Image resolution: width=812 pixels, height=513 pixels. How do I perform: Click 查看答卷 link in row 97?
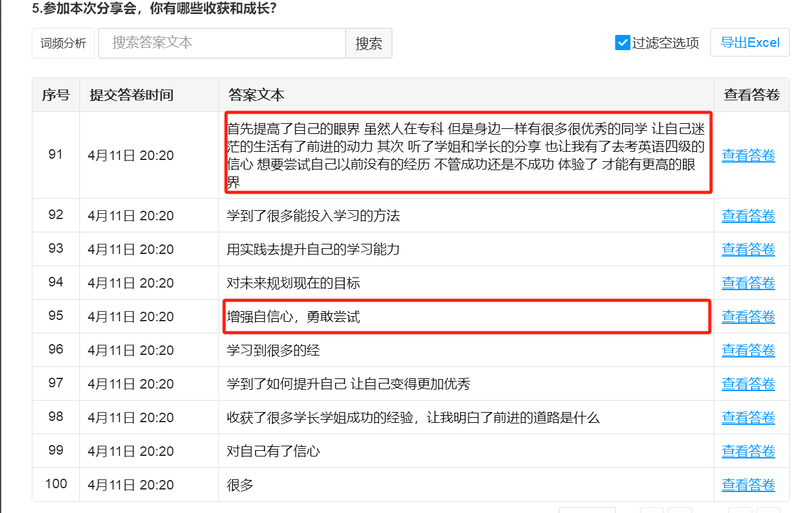(x=748, y=384)
